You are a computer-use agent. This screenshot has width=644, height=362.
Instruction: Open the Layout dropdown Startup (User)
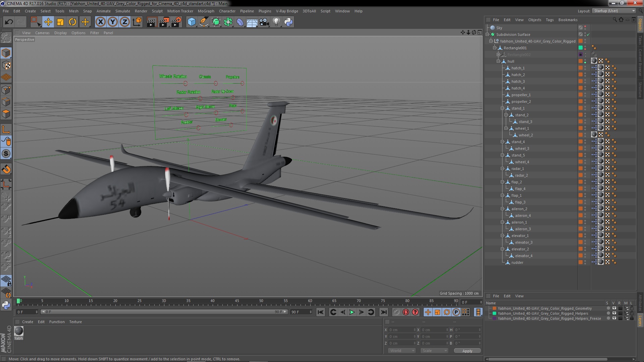[x=614, y=11]
